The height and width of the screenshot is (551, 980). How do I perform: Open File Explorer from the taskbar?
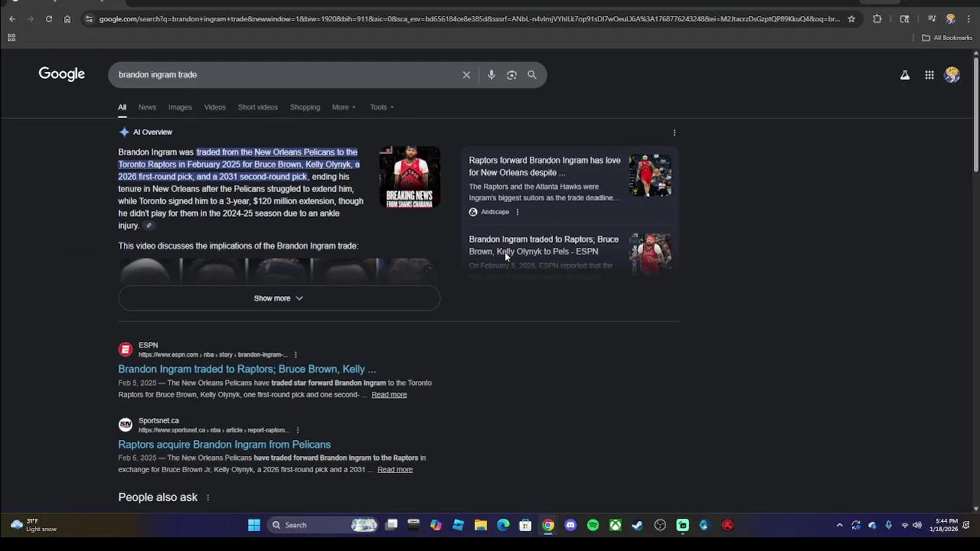tap(481, 525)
